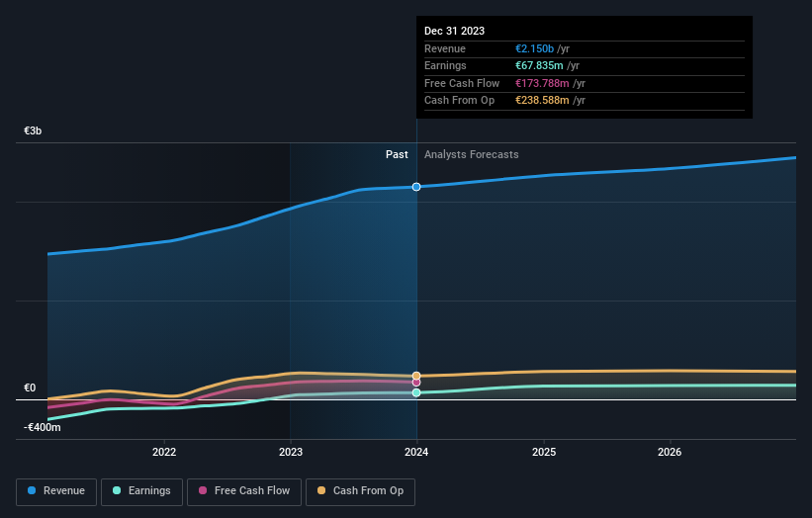This screenshot has height=518, width=812.
Task: Select the 2024 x-axis label
Action: 416,452
